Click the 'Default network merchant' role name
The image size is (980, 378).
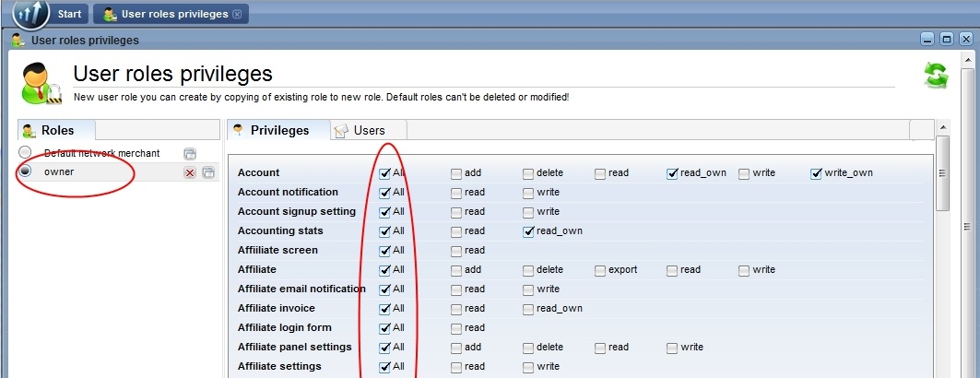click(x=102, y=153)
